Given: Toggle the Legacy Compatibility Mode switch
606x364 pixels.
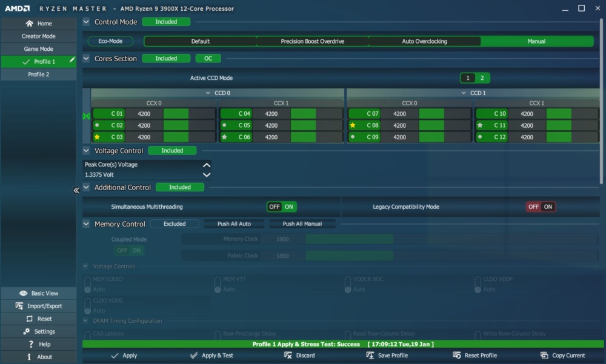Looking at the screenshot, I should coord(541,207).
